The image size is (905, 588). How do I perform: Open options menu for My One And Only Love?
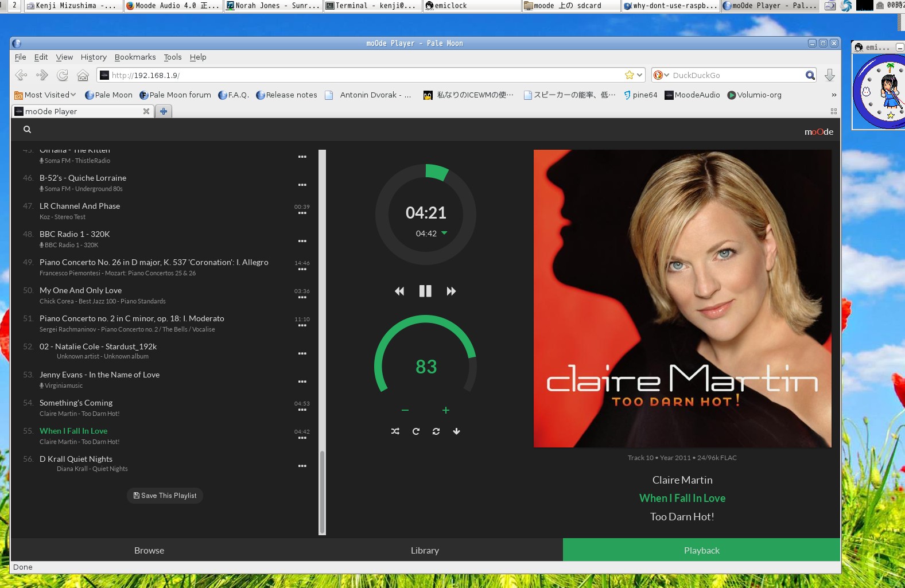click(x=302, y=297)
